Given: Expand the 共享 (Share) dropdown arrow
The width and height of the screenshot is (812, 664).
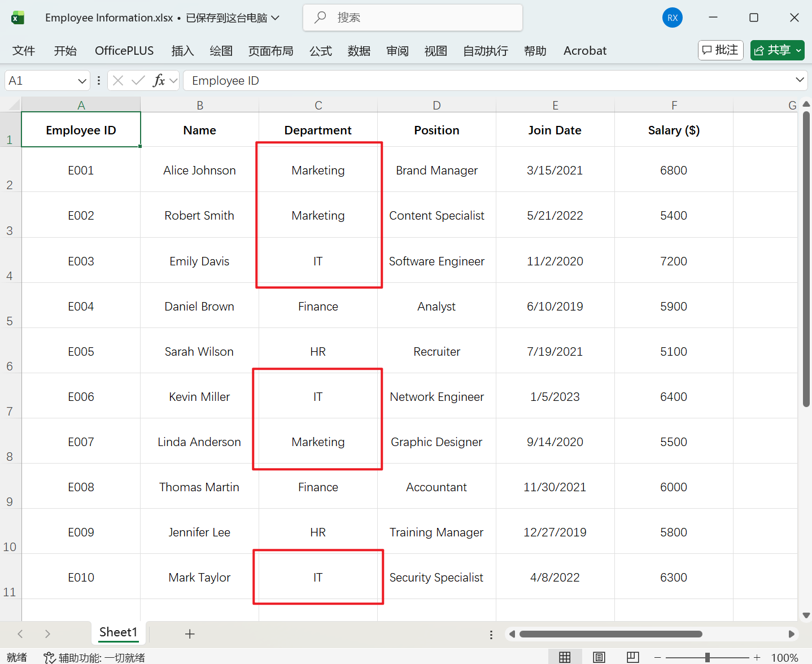Looking at the screenshot, I should (797, 50).
